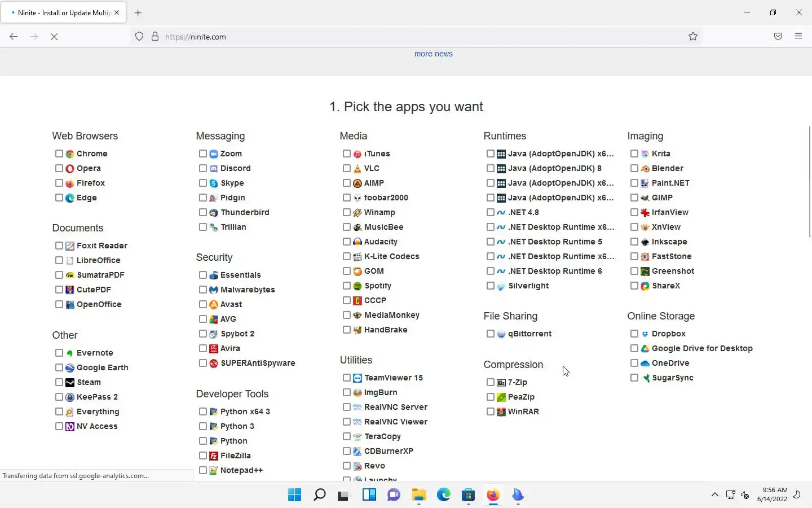Screen dimensions: 812x508
Task: Click the Blender app icon
Action: pos(645,168)
